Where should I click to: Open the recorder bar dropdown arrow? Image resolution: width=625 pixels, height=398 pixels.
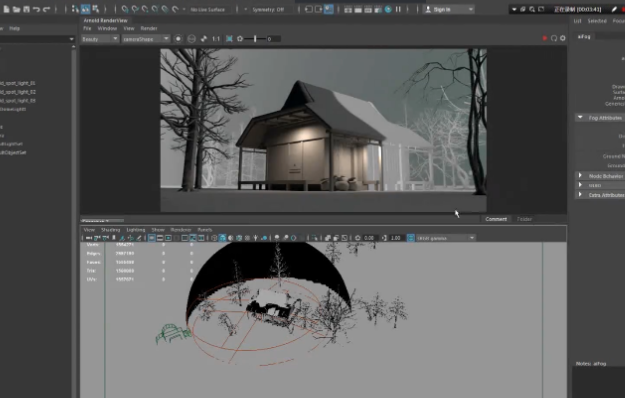[x=514, y=9]
